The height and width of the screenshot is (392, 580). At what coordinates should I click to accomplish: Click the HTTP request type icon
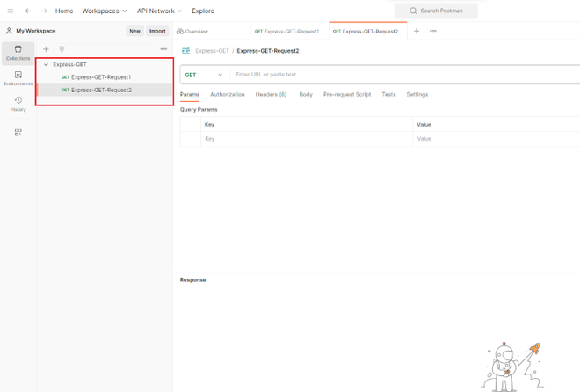185,51
